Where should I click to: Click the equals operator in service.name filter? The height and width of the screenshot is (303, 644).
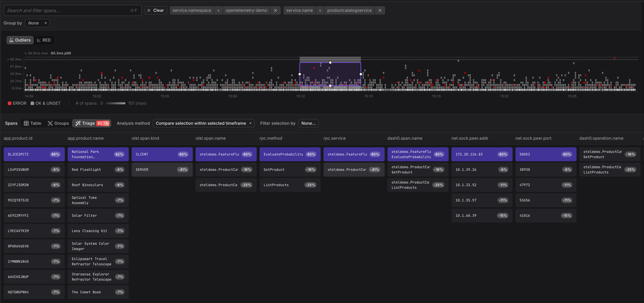[x=320, y=10]
